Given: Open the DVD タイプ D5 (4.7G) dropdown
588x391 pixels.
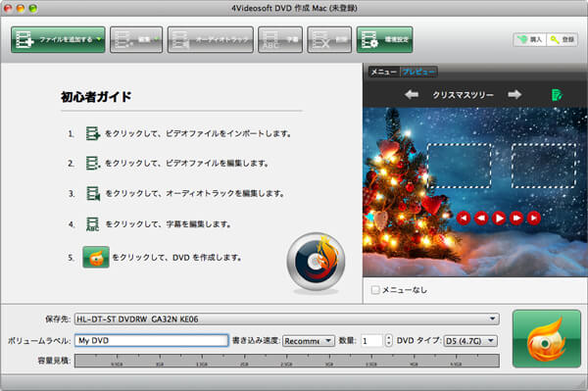Looking at the screenshot, I should 470,341.
